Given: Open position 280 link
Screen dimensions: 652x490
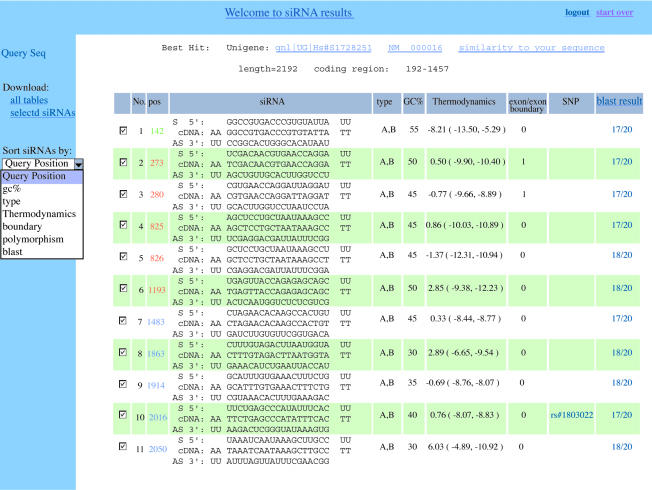Looking at the screenshot, I should (157, 194).
